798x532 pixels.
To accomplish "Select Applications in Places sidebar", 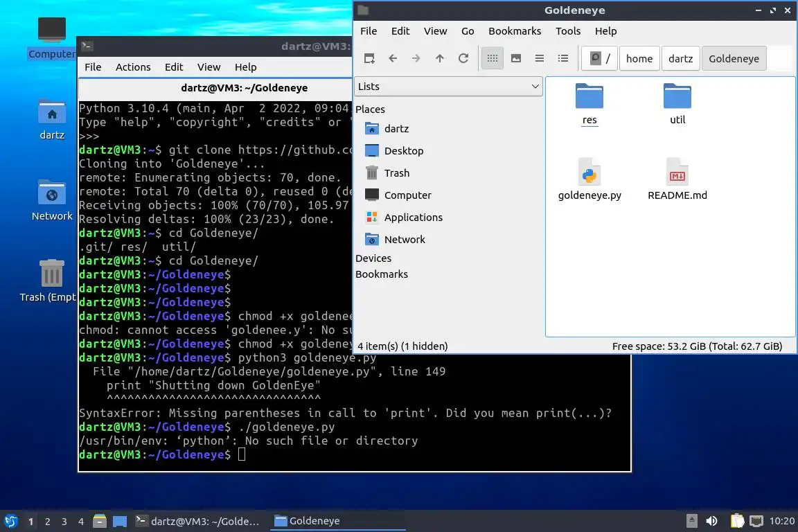I will (x=404, y=218).
